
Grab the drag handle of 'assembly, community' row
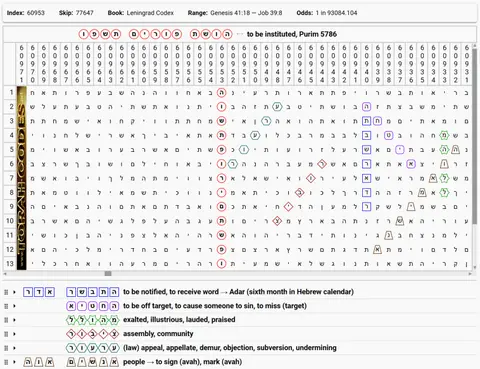point(6,334)
